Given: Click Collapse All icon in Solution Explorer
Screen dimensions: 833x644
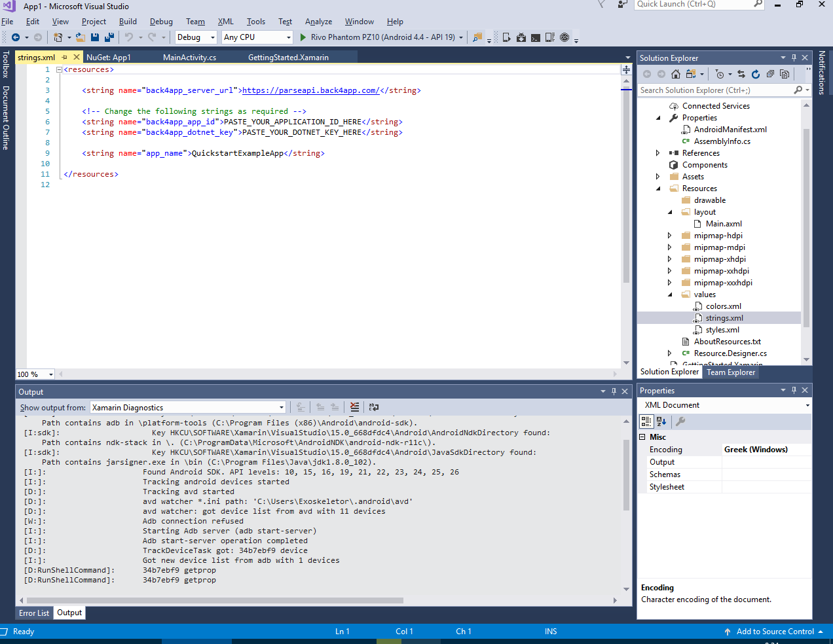Looking at the screenshot, I should coord(770,74).
